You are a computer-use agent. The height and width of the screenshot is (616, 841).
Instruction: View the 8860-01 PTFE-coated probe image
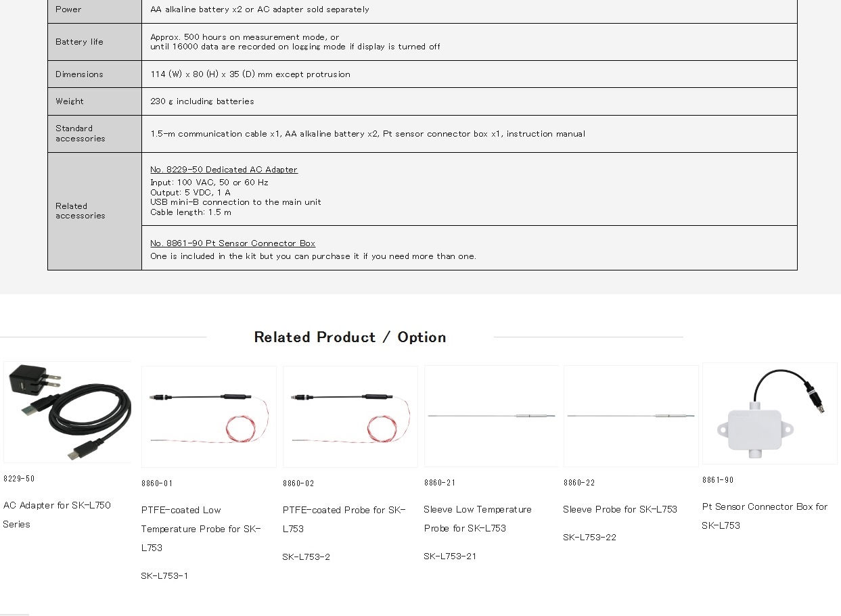(209, 417)
